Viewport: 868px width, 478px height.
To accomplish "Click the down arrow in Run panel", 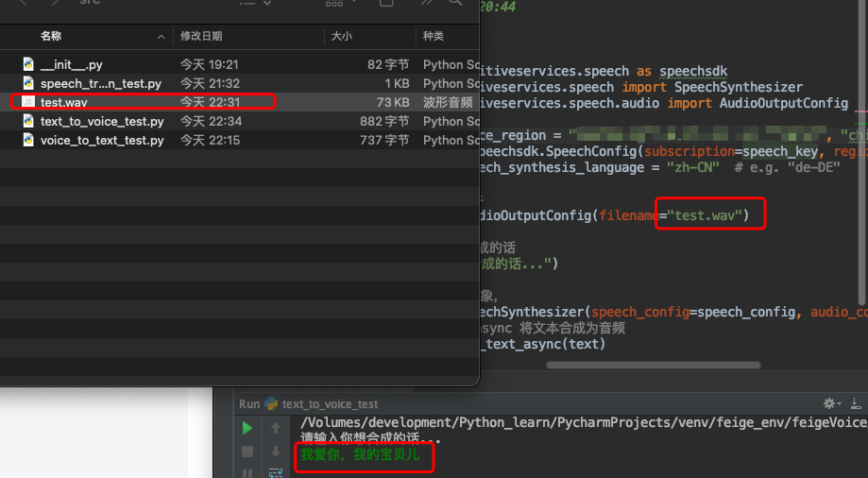I will [x=276, y=452].
